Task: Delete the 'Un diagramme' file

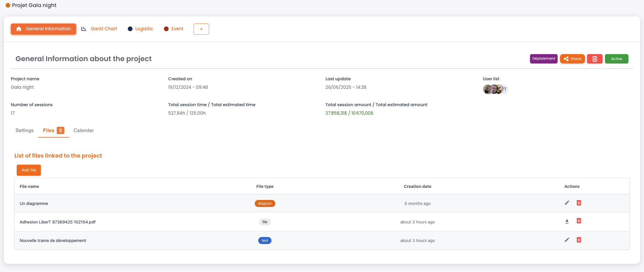Action: [x=579, y=203]
